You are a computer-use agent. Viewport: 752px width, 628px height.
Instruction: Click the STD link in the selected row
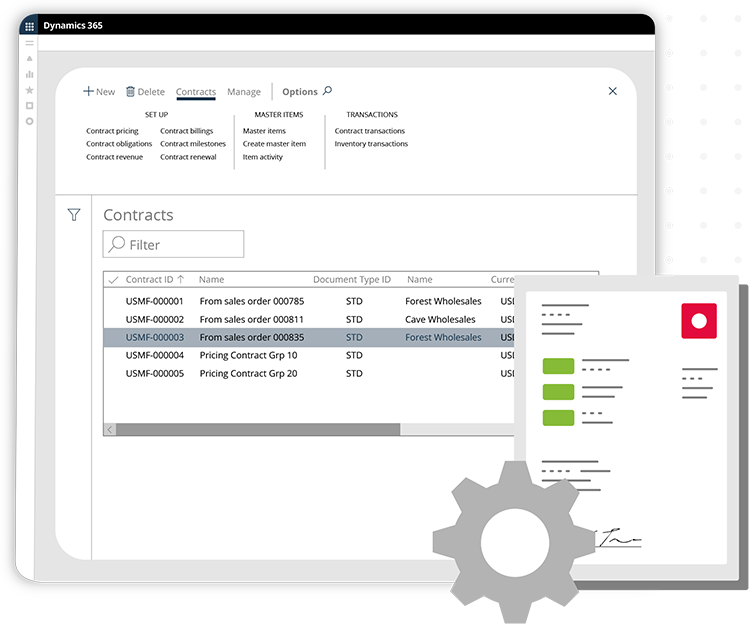tap(354, 338)
